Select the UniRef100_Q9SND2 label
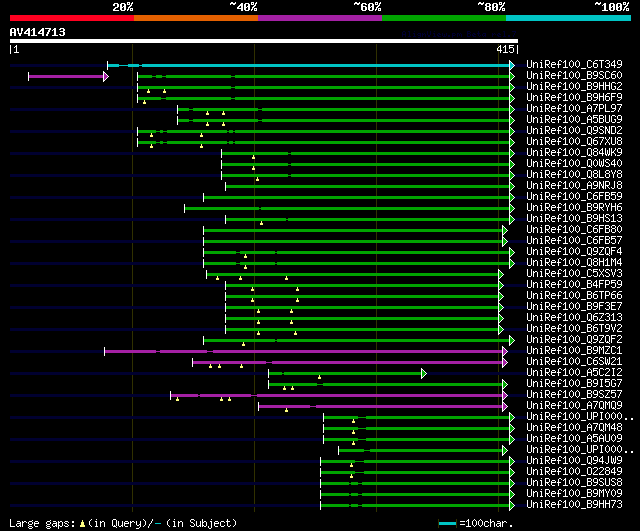The width and height of the screenshot is (640, 531). click(x=574, y=130)
